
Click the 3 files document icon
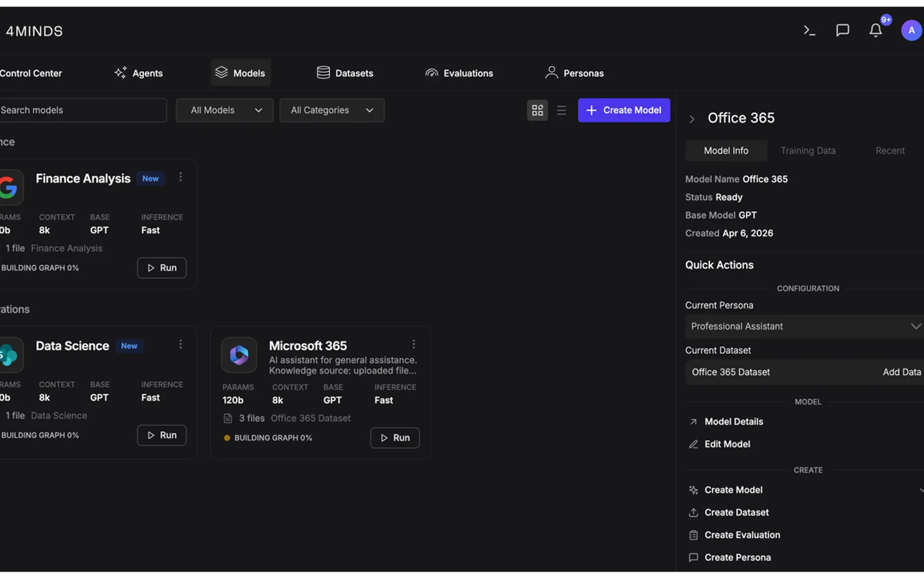(228, 418)
